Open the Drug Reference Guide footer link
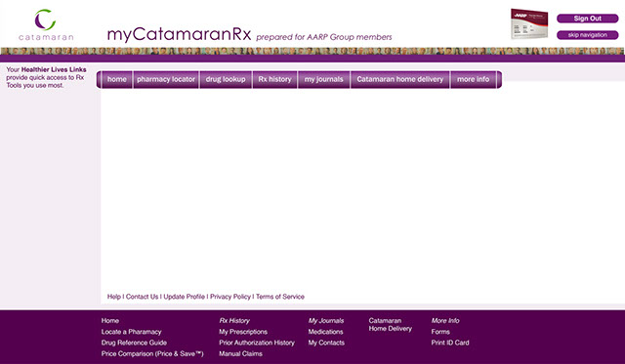This screenshot has width=625, height=364. [134, 343]
